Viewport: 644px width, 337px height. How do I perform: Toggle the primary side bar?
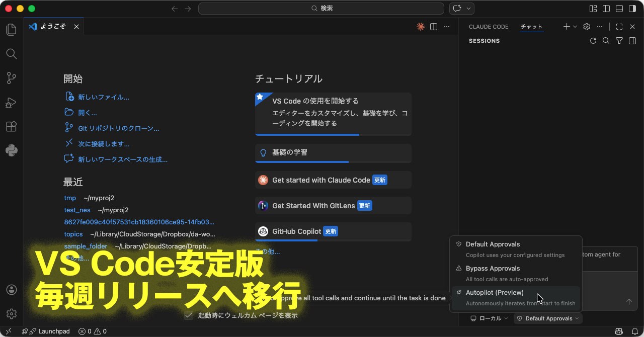point(606,9)
